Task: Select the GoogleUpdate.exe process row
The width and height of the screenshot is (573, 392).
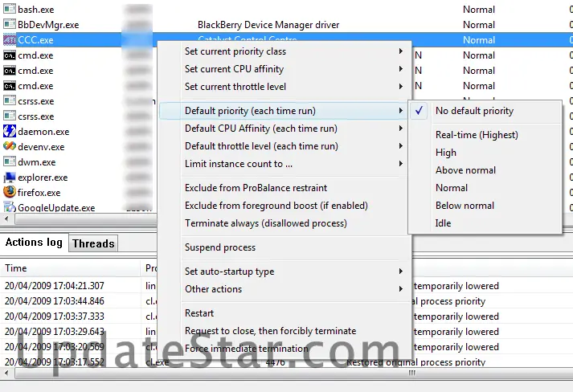Action: 79,207
